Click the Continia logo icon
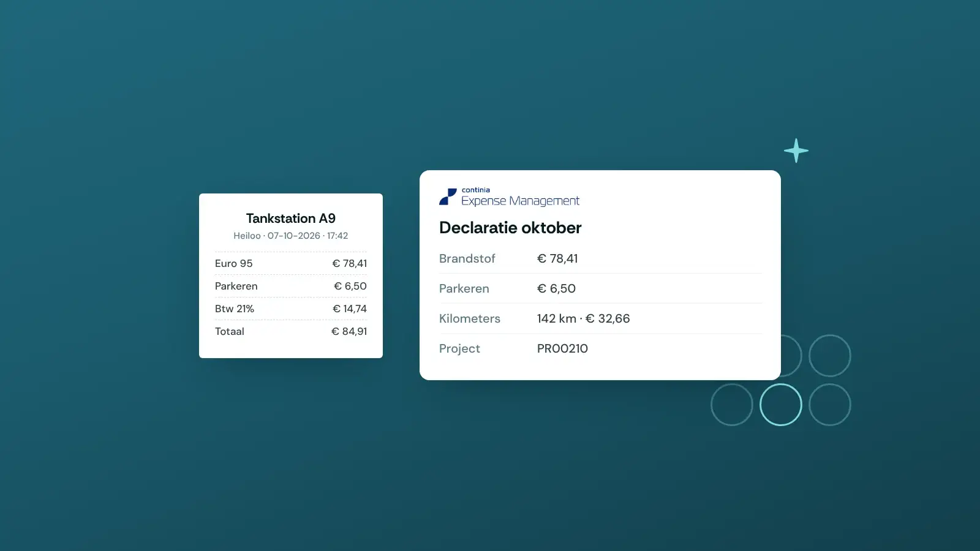The image size is (980, 551). point(448,197)
